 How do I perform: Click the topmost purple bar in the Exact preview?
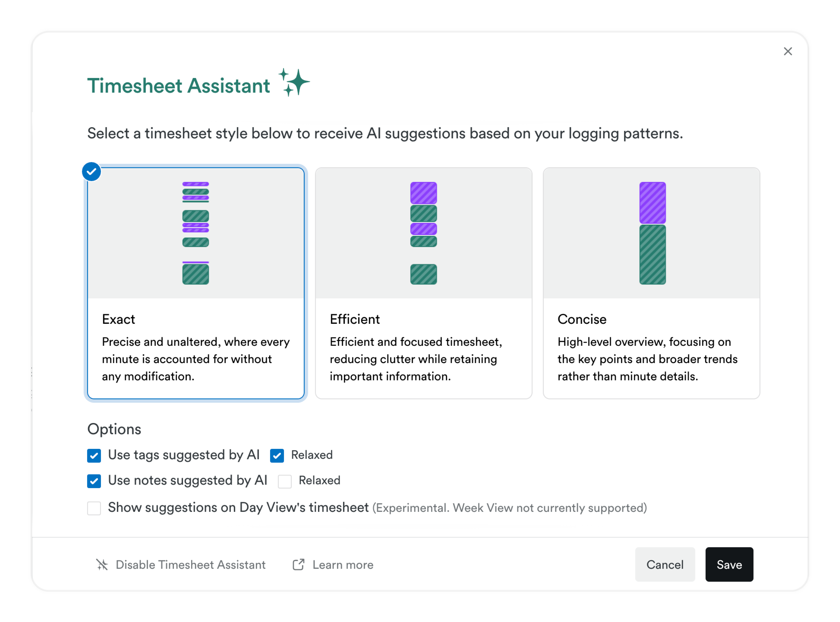pyautogui.click(x=195, y=184)
